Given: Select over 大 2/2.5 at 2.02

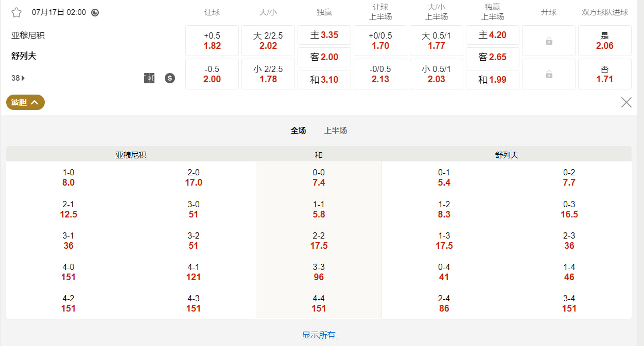Looking at the screenshot, I should [x=268, y=41].
